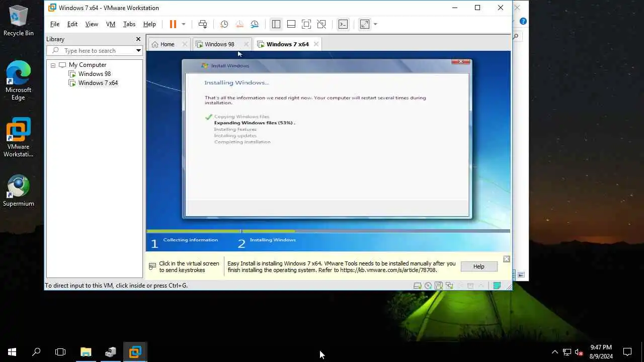The width and height of the screenshot is (644, 362).
Task: Switch to the Home tab
Action: point(167,44)
